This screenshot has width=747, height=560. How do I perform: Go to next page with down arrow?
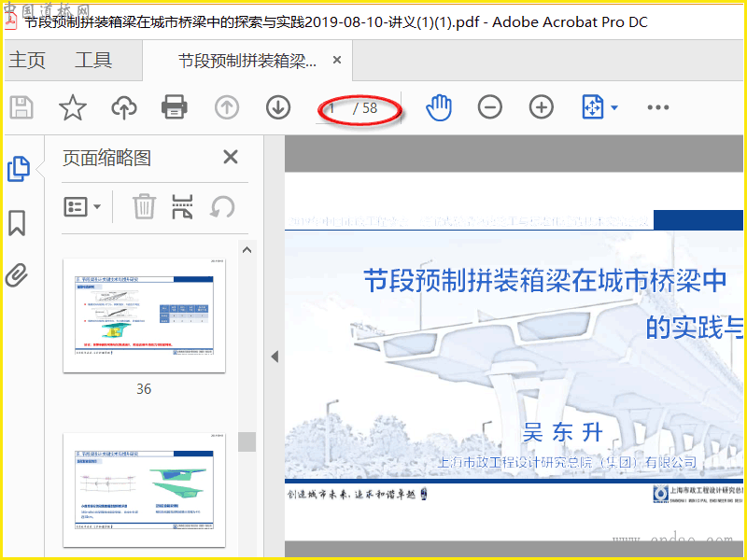tap(278, 107)
